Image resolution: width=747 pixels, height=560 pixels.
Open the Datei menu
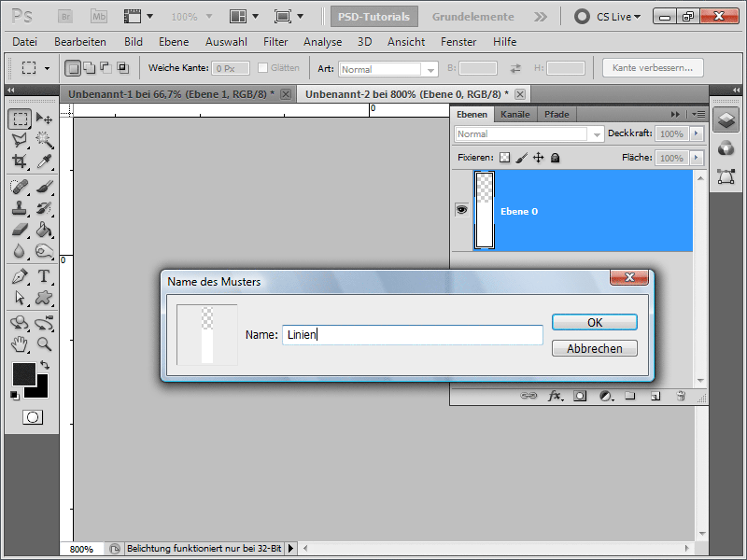click(25, 42)
